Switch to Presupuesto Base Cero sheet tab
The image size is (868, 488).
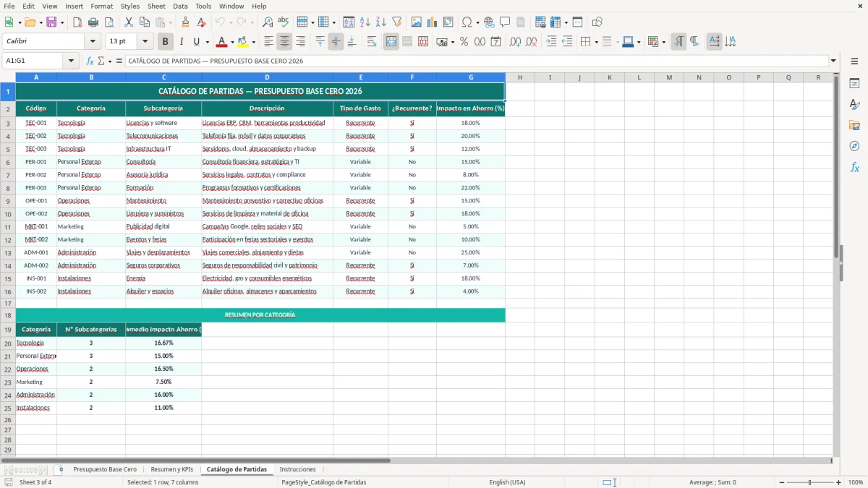[105, 470]
